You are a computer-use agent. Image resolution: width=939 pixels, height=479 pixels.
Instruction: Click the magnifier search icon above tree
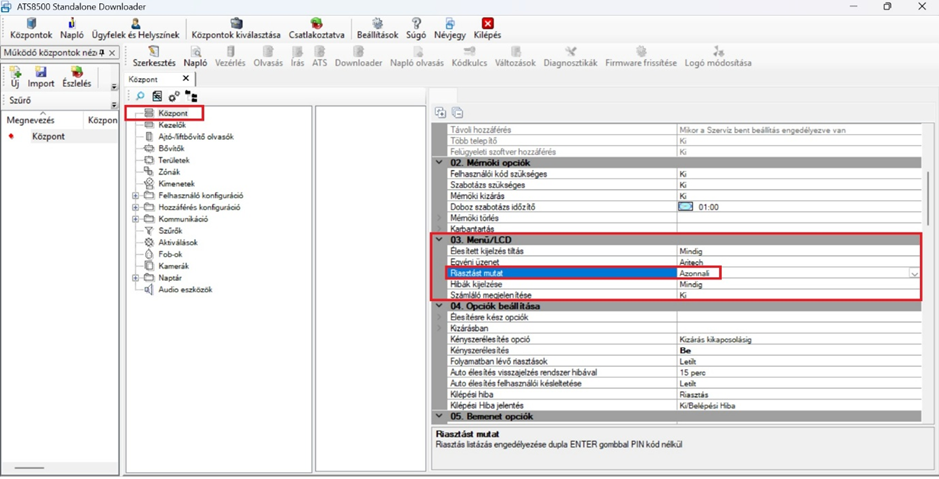[140, 97]
